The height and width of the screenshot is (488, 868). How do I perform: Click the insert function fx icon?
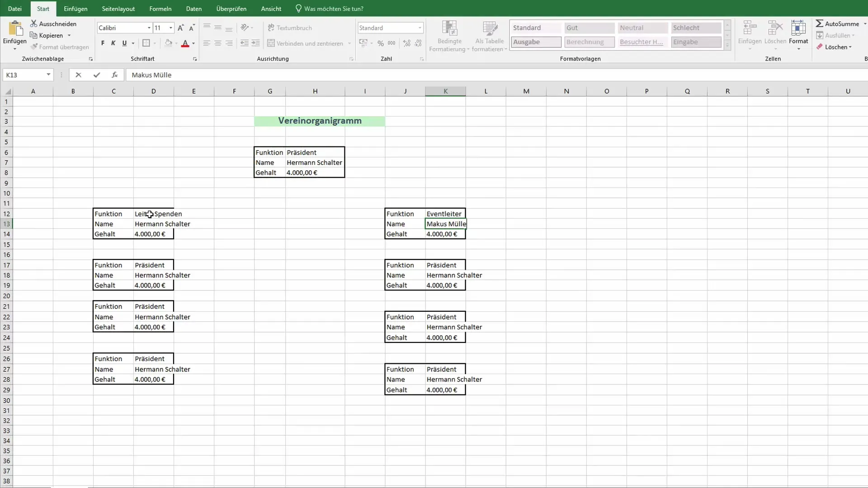point(115,75)
